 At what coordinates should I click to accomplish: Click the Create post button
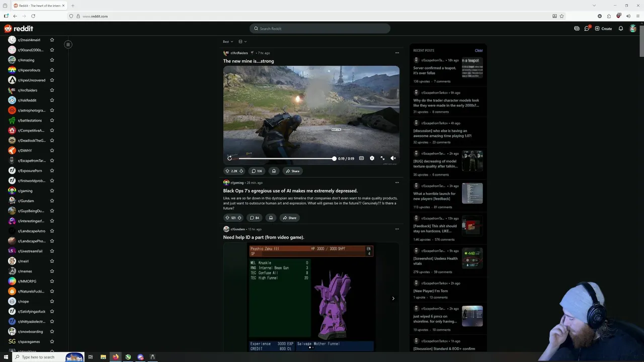pos(603,29)
